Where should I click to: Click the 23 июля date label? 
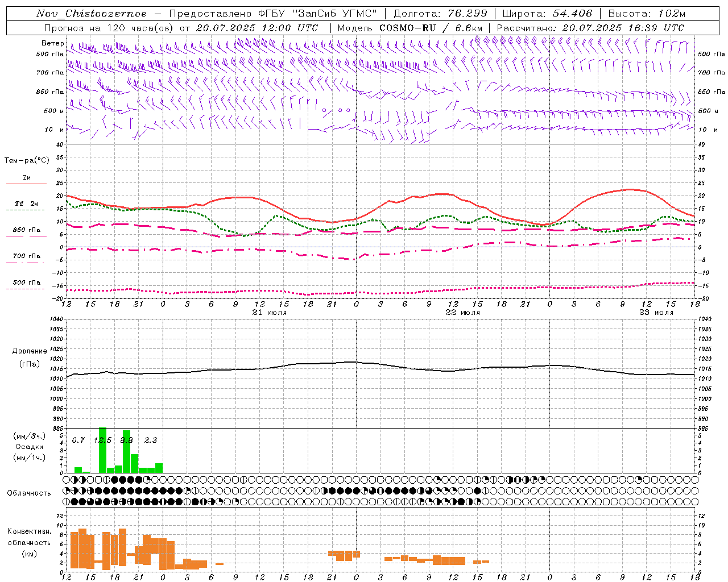coord(656,313)
